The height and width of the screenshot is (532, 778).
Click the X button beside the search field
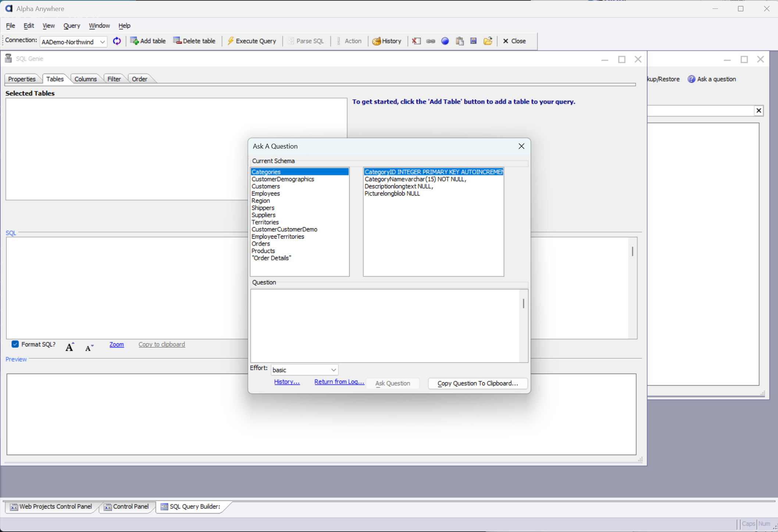click(759, 111)
